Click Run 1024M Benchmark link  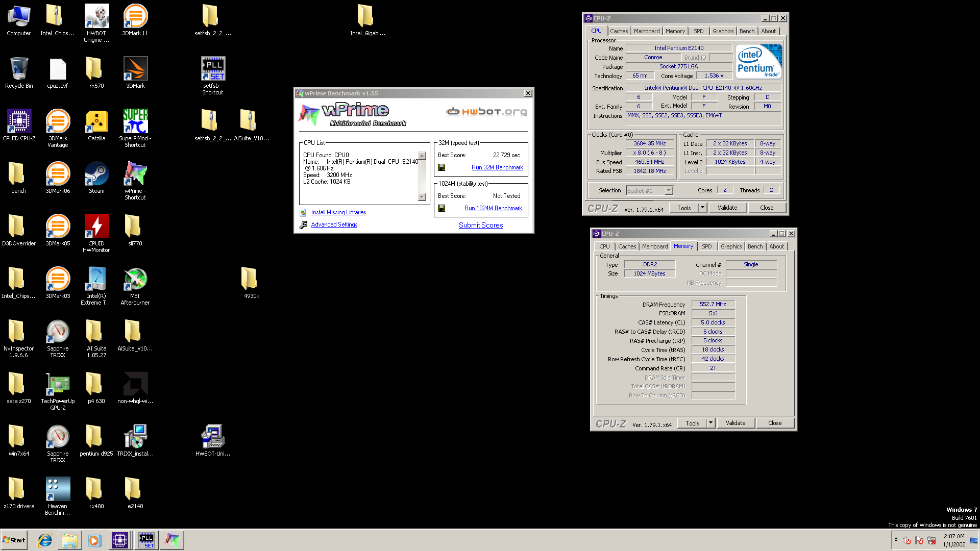(493, 208)
